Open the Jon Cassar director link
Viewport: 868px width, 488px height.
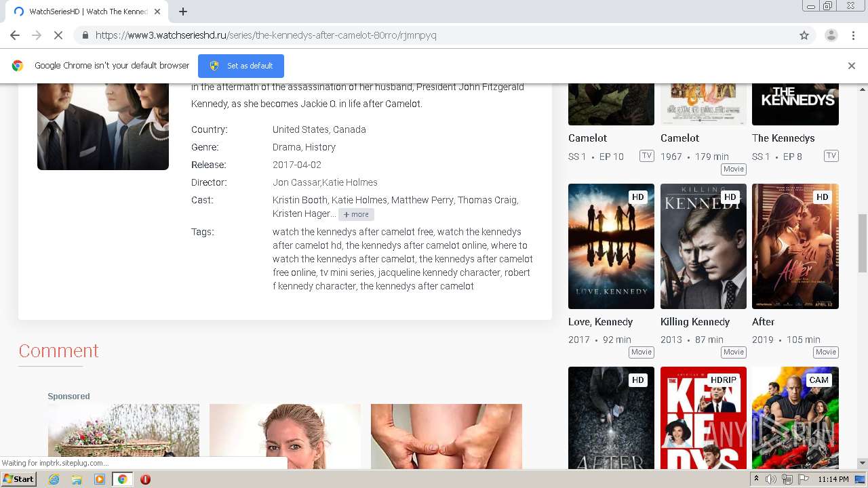click(296, 182)
